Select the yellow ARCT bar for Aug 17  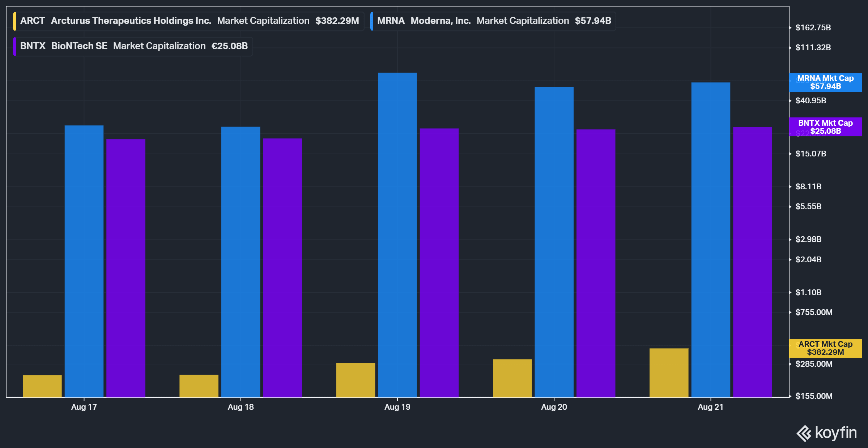click(x=42, y=386)
